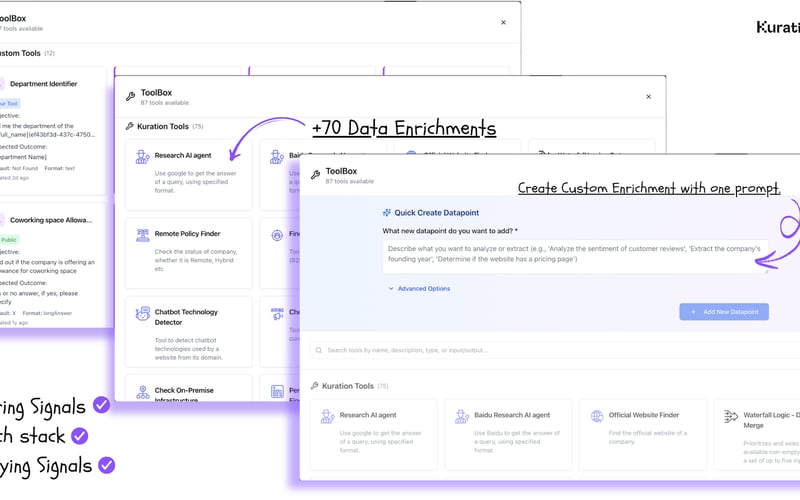Click the hiring megaphone icon in middle window
This screenshot has height=500, width=800.
coord(277,313)
